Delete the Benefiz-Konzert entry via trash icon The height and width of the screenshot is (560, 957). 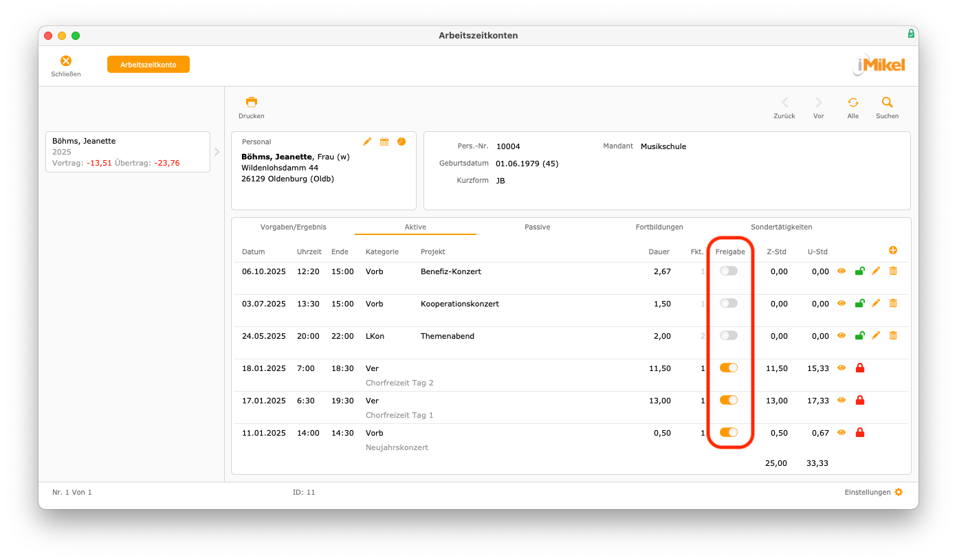(893, 271)
